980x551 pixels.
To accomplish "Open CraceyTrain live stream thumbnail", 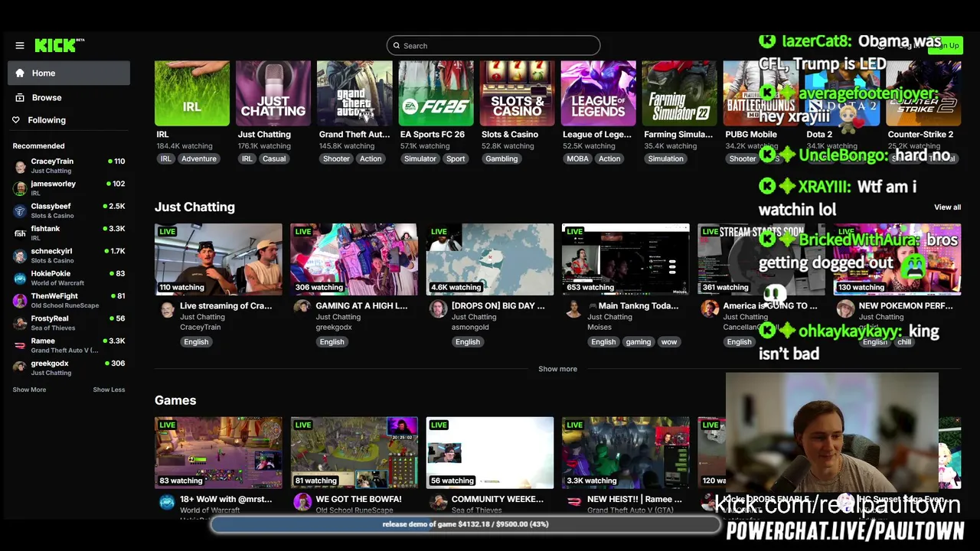I will click(218, 259).
